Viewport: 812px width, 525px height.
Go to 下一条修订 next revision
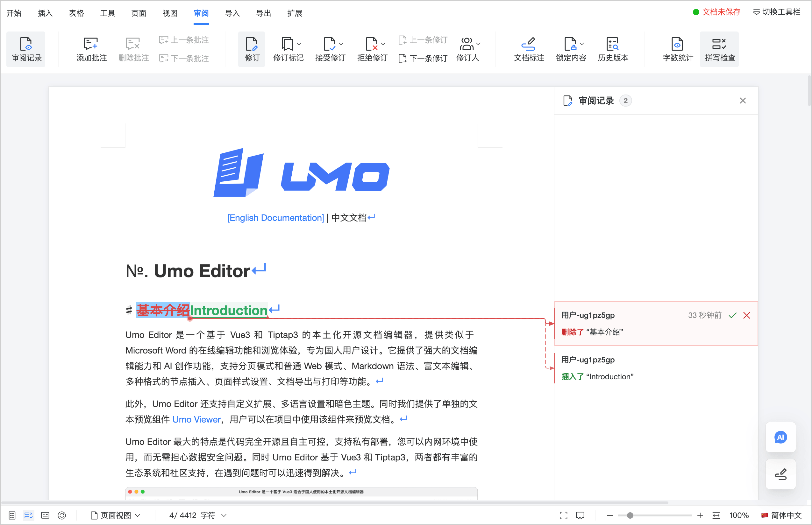(x=423, y=58)
